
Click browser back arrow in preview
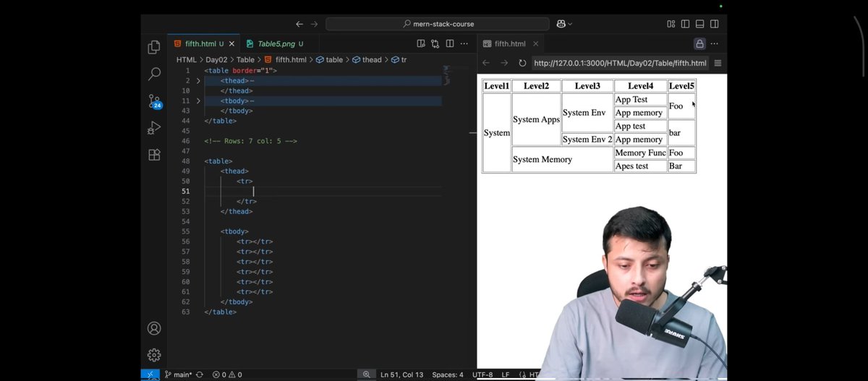pyautogui.click(x=486, y=63)
